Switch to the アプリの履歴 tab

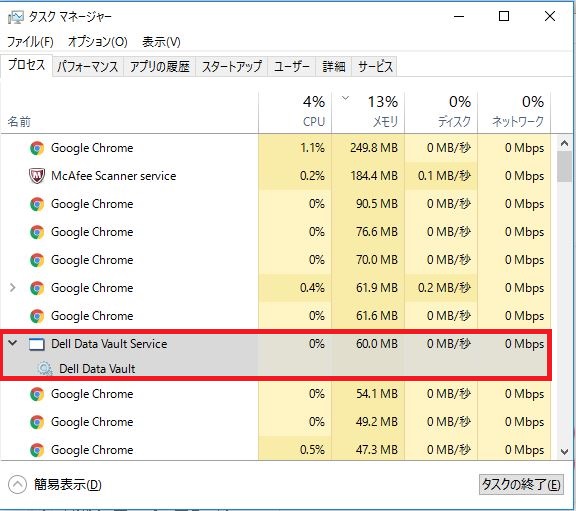pyautogui.click(x=160, y=66)
